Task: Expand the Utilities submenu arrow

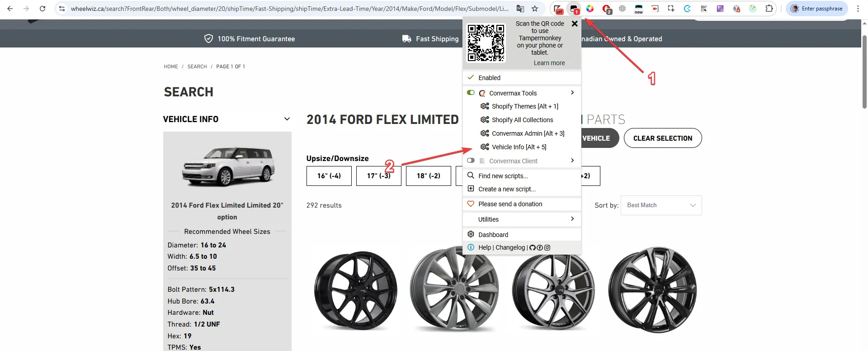Action: [572, 219]
